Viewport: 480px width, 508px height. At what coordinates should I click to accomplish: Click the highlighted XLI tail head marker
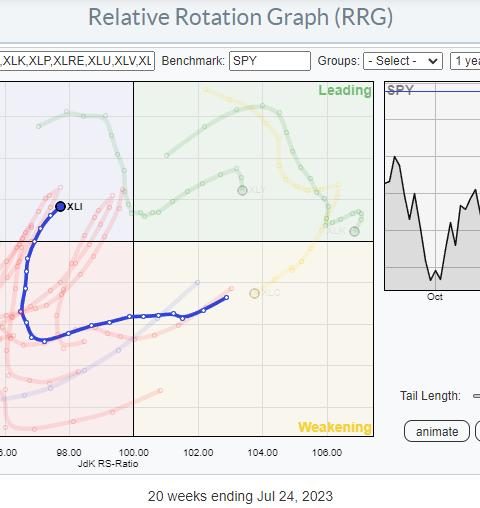tap(60, 207)
